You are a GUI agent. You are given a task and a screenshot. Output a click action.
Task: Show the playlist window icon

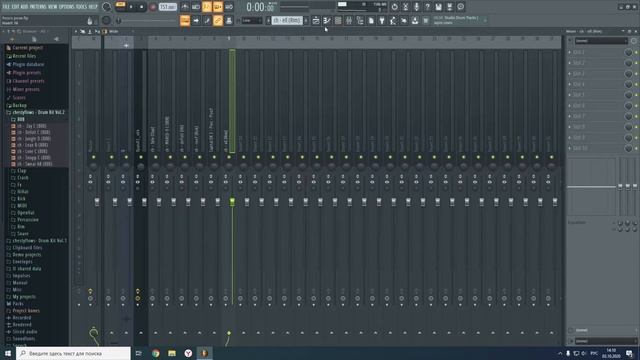coord(316,20)
